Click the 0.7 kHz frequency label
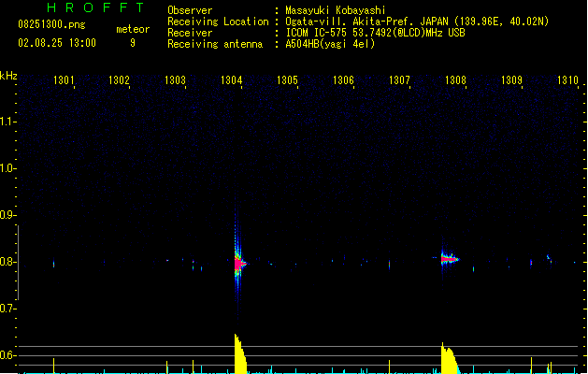The width and height of the screenshot is (588, 374). point(7,309)
